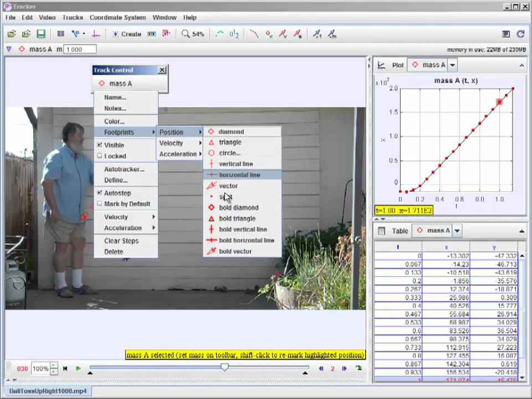Screen dimensions: 532x399
Task: Open the Table mass A track dropdown
Action: pyautogui.click(x=457, y=231)
